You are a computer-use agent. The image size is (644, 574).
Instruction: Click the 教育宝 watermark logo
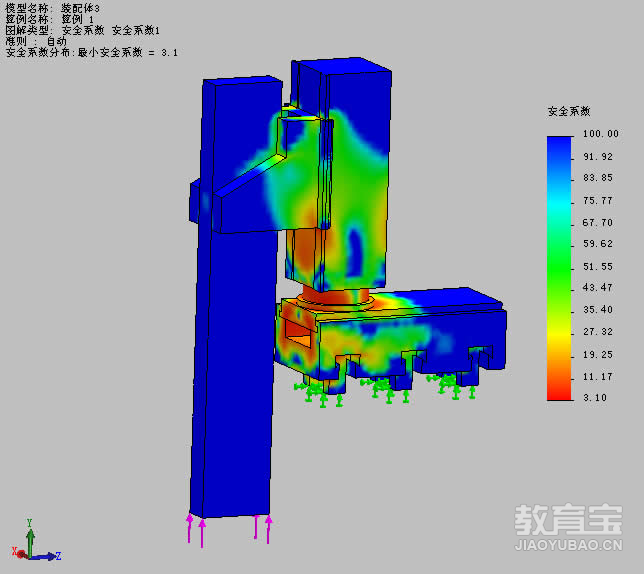tap(568, 520)
